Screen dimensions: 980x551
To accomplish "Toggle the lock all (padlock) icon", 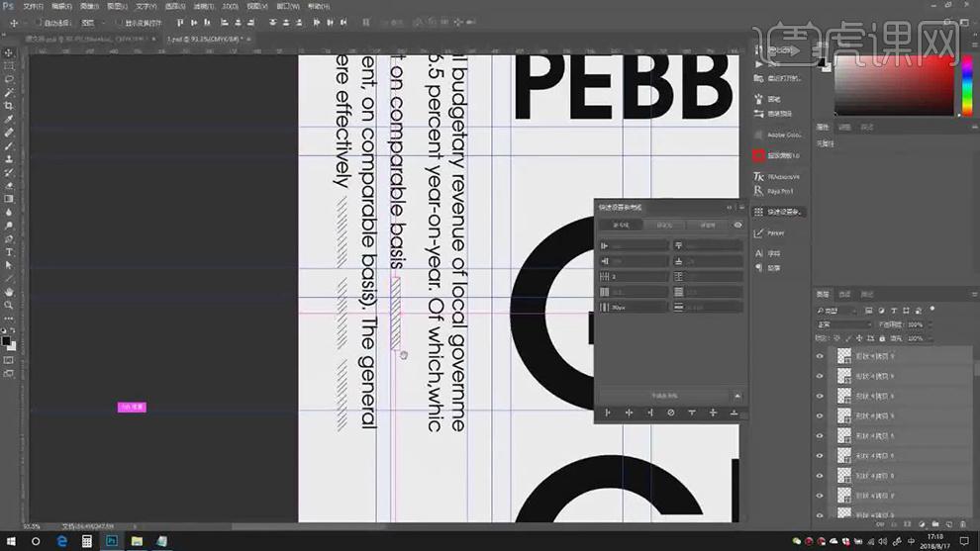I will (882, 338).
